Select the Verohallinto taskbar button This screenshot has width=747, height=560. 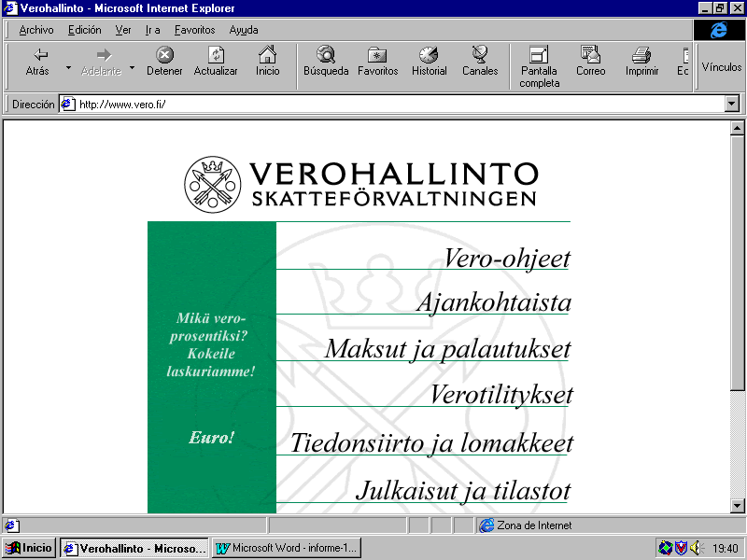134,548
